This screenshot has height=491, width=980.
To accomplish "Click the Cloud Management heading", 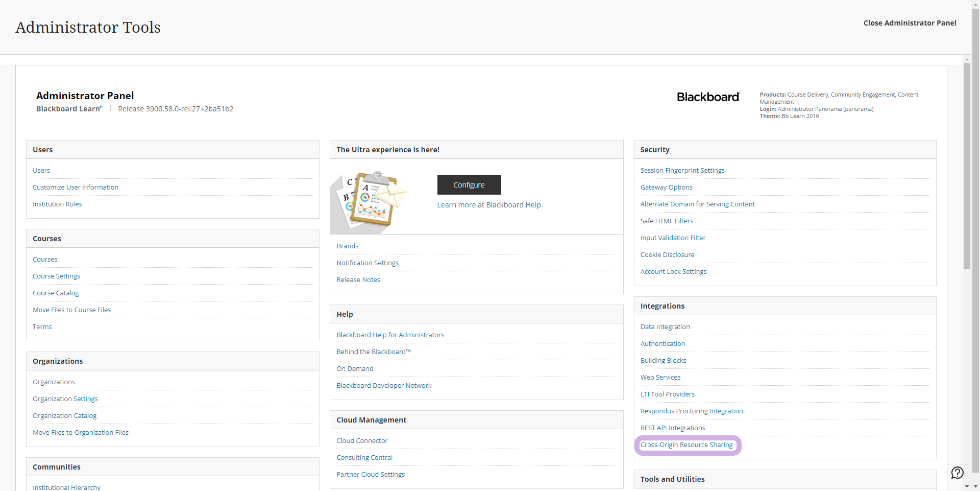I will 371,420.
